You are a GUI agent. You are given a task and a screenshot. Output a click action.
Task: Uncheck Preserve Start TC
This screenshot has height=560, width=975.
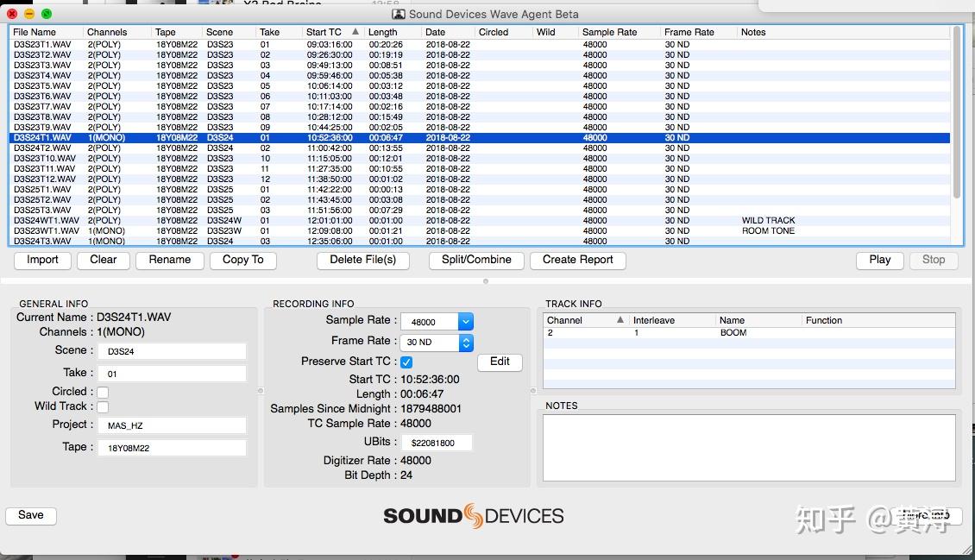(x=406, y=362)
